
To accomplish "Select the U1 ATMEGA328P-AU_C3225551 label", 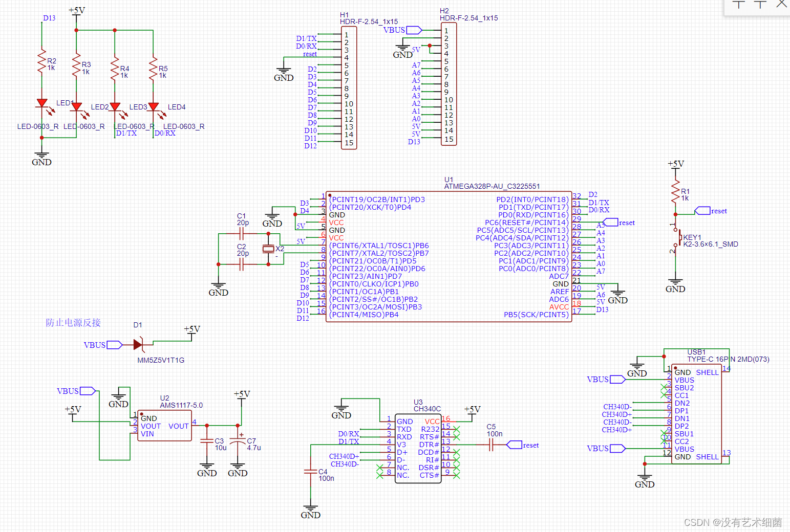I will click(x=492, y=183).
